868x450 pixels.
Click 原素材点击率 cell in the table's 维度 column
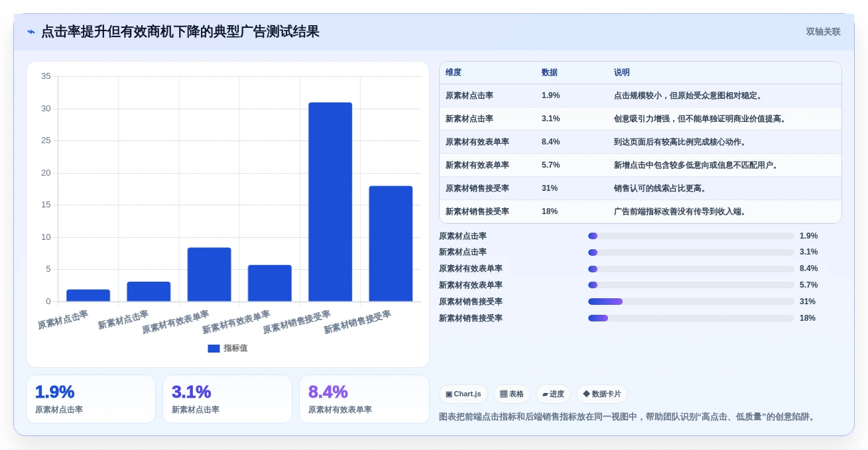[469, 95]
